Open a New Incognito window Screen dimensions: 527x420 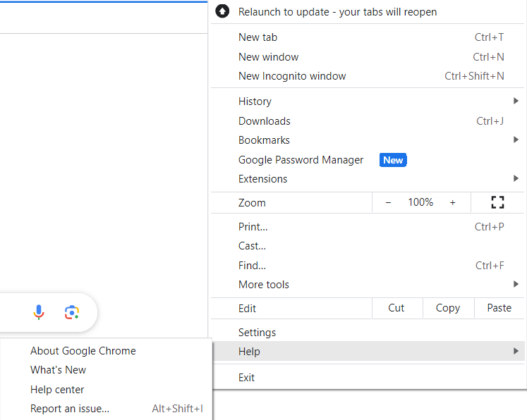pos(292,76)
